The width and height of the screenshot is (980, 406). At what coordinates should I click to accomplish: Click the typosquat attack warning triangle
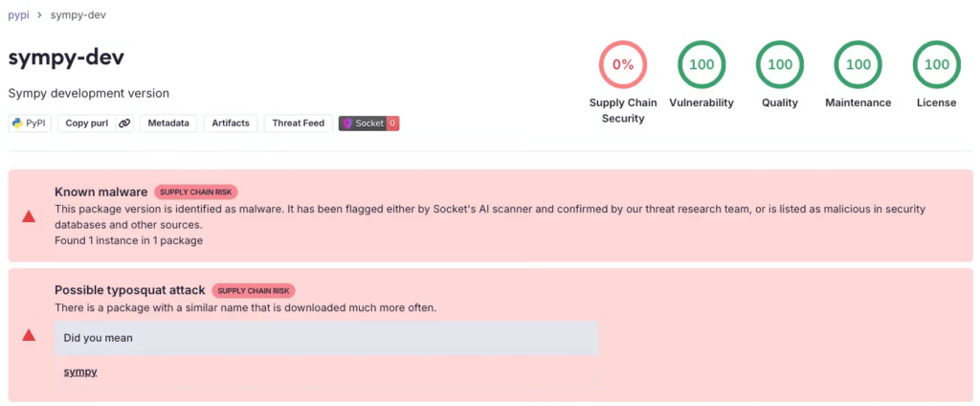pos(29,335)
